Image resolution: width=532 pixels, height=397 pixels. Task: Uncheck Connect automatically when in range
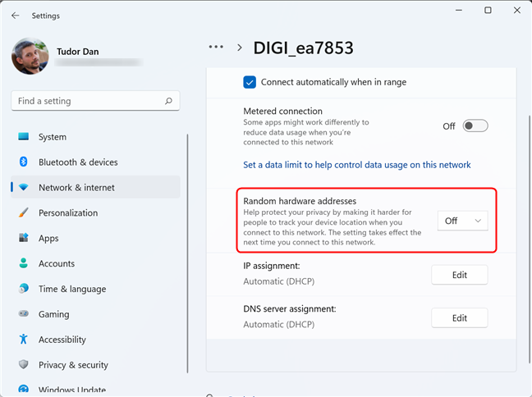click(x=250, y=82)
